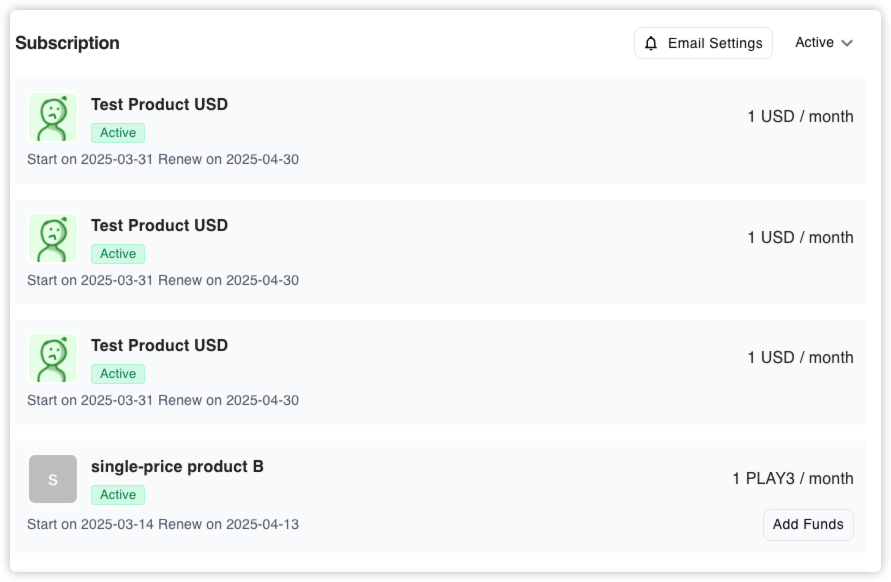Click renewal date 2025-04-13 on product B
Image resolution: width=891 pixels, height=582 pixels.
point(262,524)
